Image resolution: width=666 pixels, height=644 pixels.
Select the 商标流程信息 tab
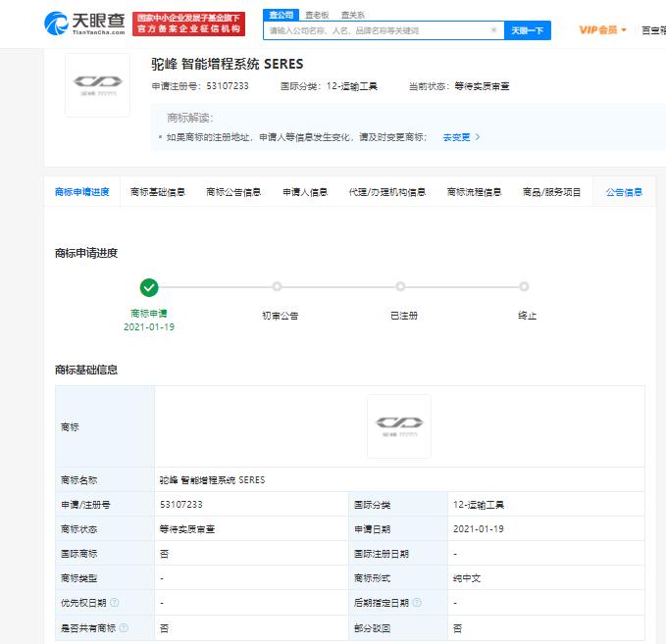click(x=474, y=192)
